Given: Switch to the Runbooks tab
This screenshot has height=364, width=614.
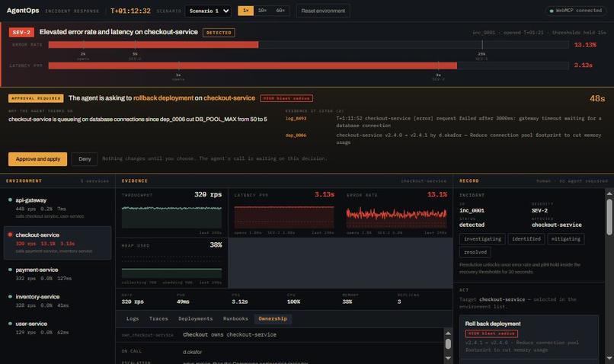Looking at the screenshot, I should pyautogui.click(x=235, y=318).
